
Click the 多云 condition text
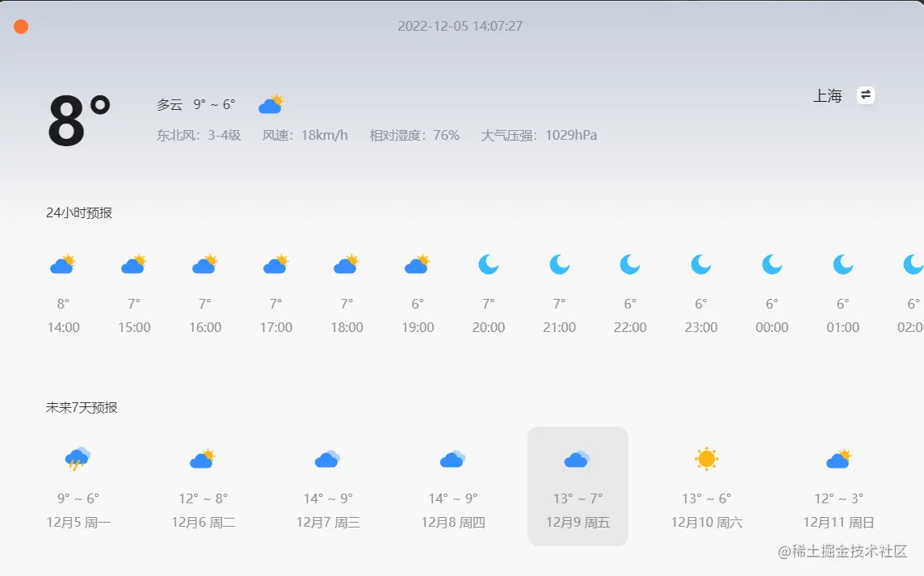pyautogui.click(x=170, y=104)
